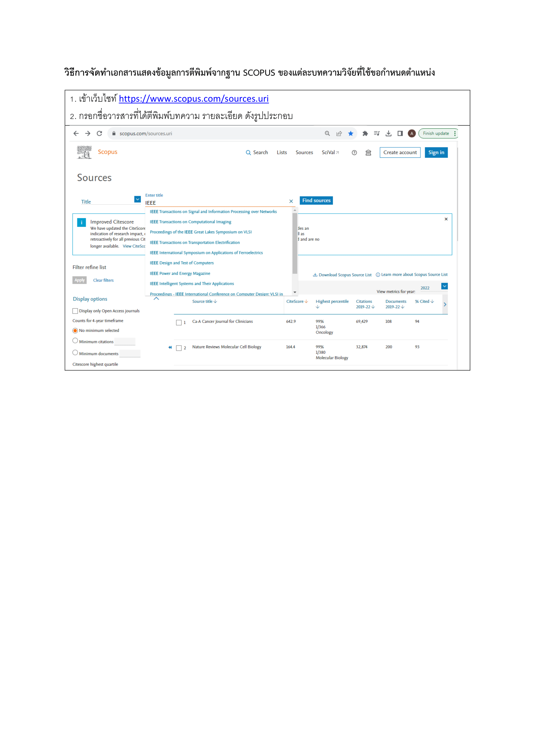Open the browser extensions puzzle icon
The width and height of the screenshot is (535, 756).
[x=365, y=133]
